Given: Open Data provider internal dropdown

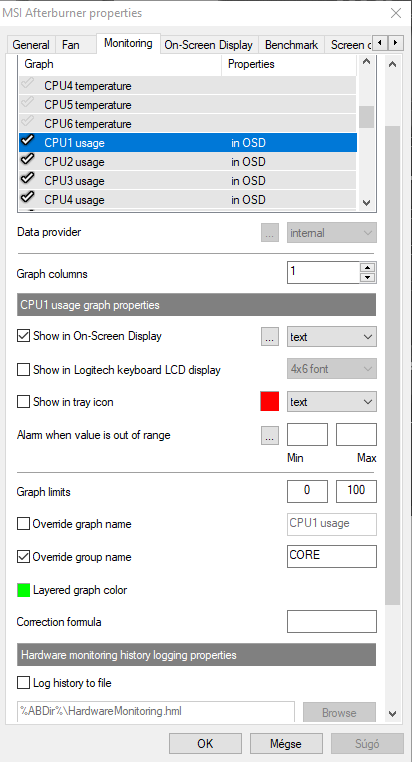Looking at the screenshot, I should click(x=331, y=233).
